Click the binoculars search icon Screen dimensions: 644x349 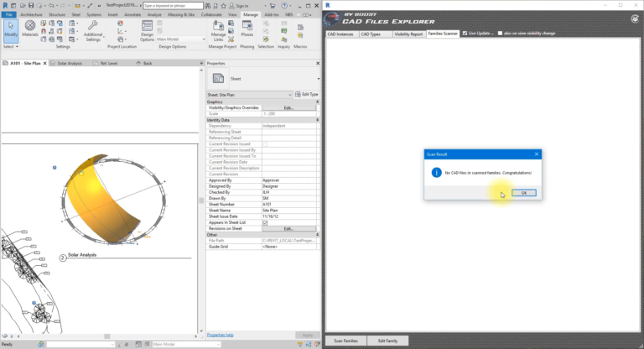pyautogui.click(x=207, y=6)
